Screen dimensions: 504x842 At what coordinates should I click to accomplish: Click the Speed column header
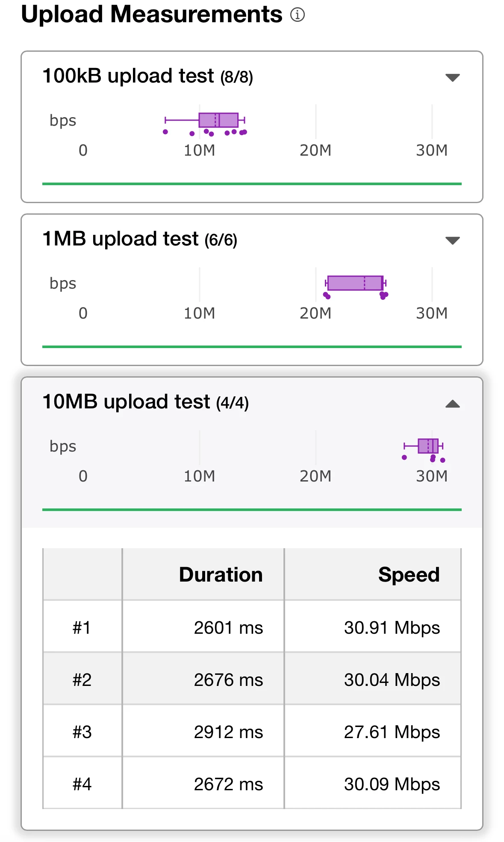coord(409,574)
